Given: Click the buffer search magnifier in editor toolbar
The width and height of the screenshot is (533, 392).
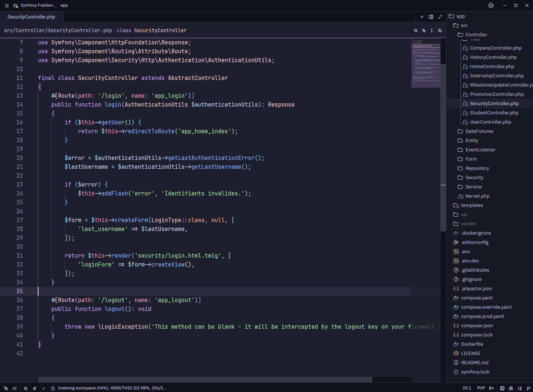Looking at the screenshot, I should coord(416,31).
